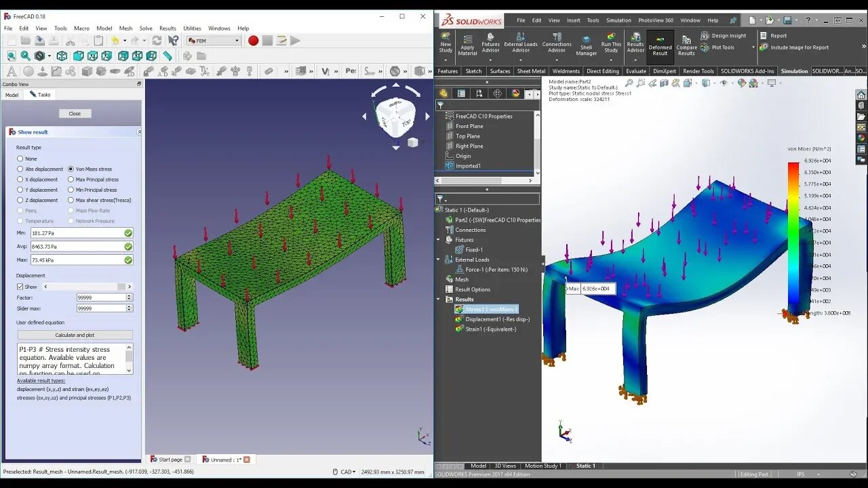
Task: Click the FreeCAD refresh recompute icon
Action: click(157, 41)
